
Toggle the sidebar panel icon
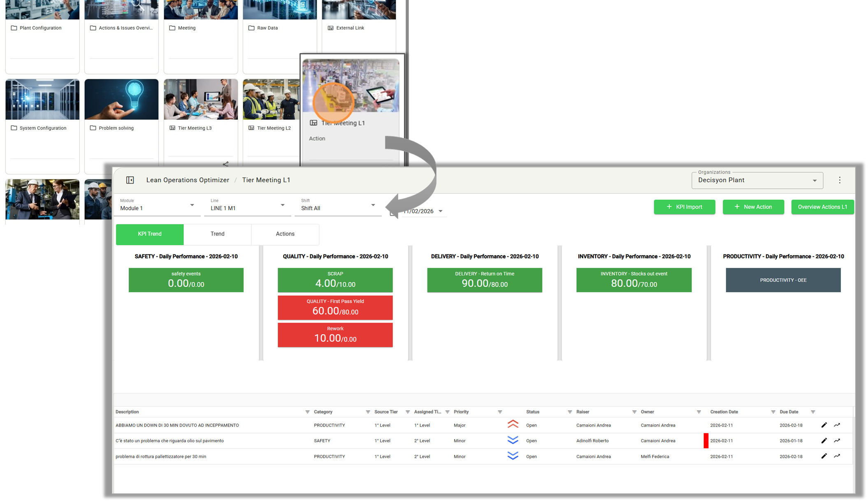point(130,180)
